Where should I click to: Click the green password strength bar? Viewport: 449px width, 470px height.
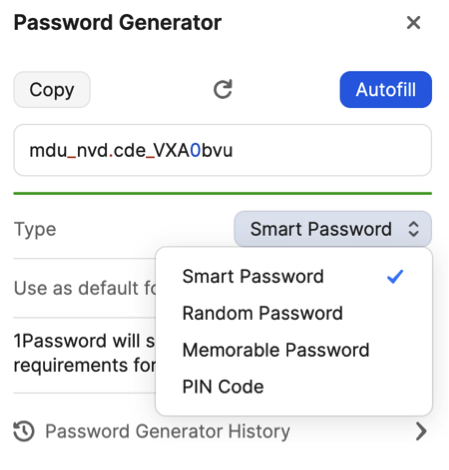coord(223,193)
